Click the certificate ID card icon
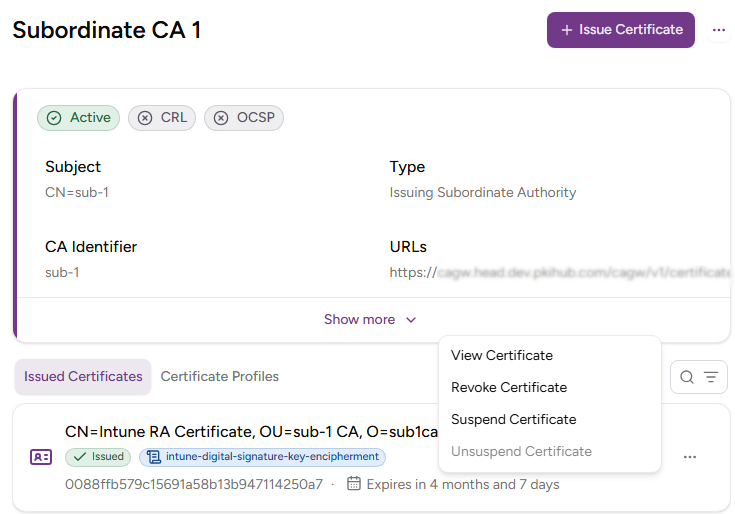Viewport: 735px width, 514px height. click(41, 457)
